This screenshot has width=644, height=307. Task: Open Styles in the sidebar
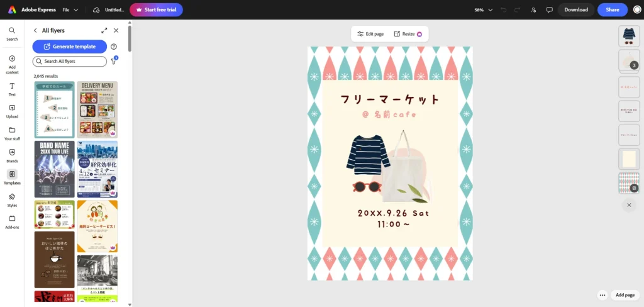pyautogui.click(x=12, y=200)
